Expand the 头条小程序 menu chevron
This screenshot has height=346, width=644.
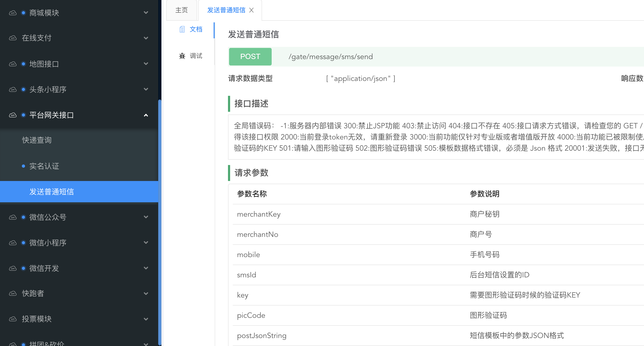click(x=146, y=89)
